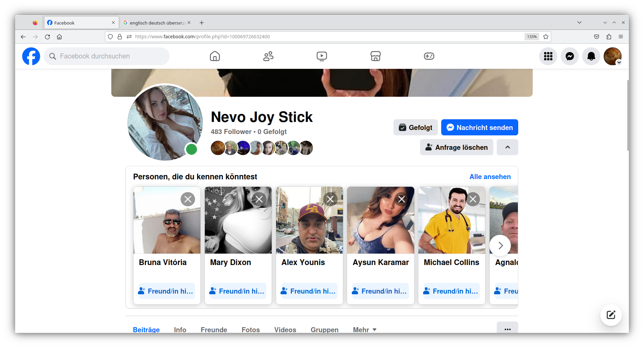Screen dimensions: 644x348
Task: Open the notifications bell
Action: [x=591, y=56]
